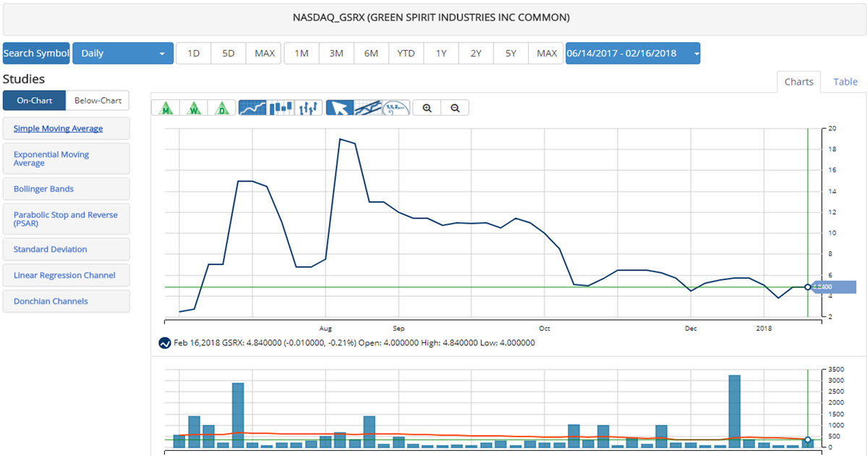Image resolution: width=868 pixels, height=456 pixels.
Task: Expand the date range dropdown
Action: point(632,54)
